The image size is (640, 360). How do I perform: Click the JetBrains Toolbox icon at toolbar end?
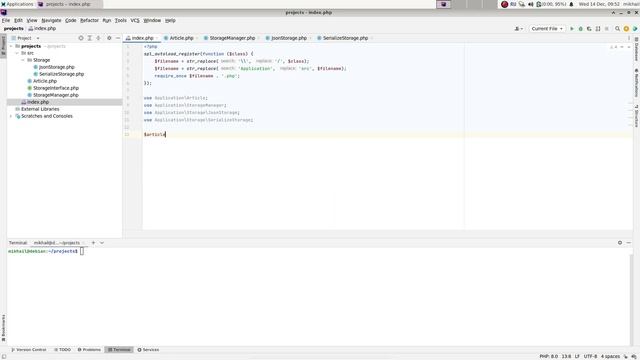(635, 29)
